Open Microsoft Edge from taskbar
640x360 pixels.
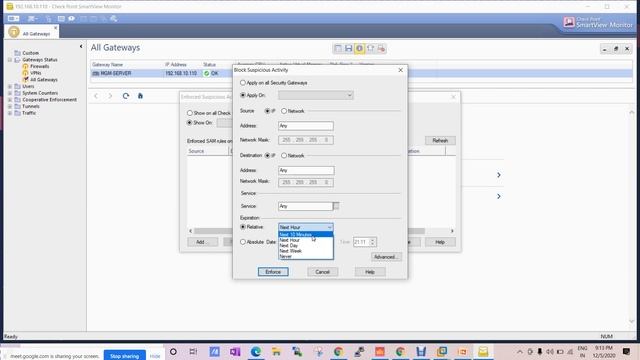coord(256,351)
